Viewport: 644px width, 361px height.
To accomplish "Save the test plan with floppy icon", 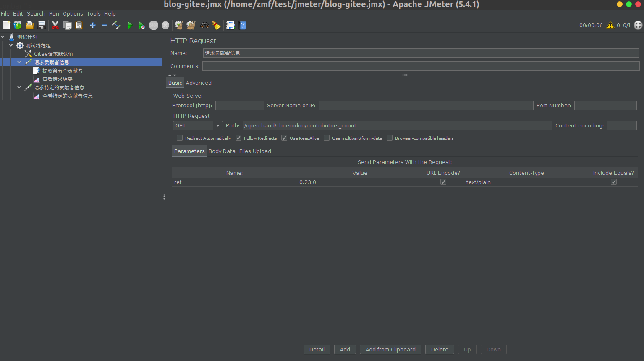I will pyautogui.click(x=41, y=25).
